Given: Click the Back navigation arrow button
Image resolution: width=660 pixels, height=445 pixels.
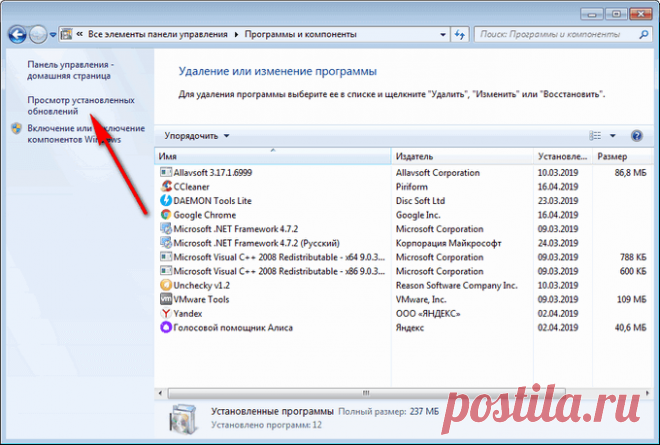Looking at the screenshot, I should pos(17,35).
